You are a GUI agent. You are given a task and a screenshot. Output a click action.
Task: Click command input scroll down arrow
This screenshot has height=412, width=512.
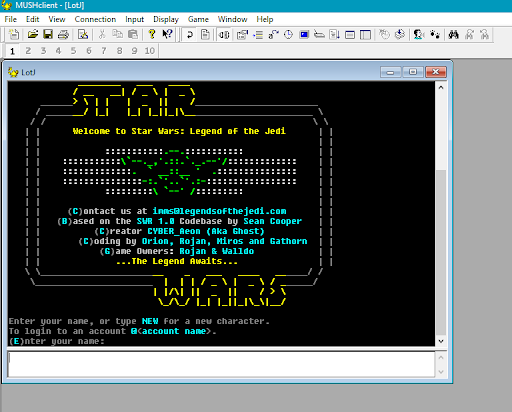441,372
